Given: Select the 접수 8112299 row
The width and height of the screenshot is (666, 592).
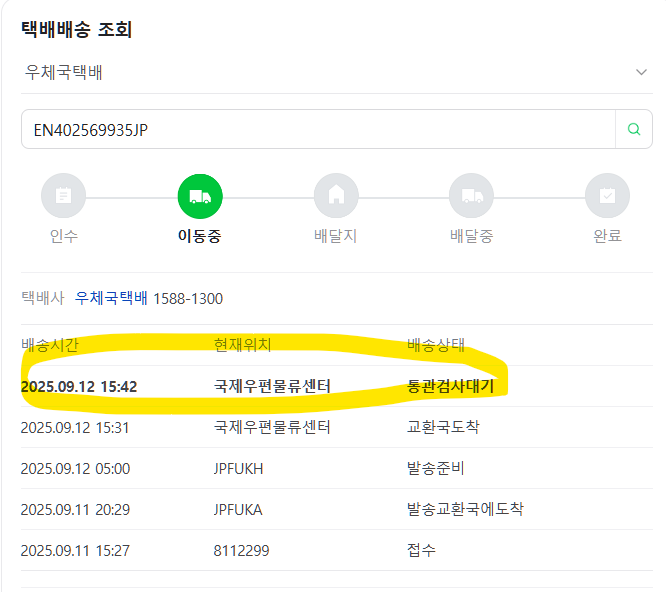Looking at the screenshot, I should tap(337, 550).
